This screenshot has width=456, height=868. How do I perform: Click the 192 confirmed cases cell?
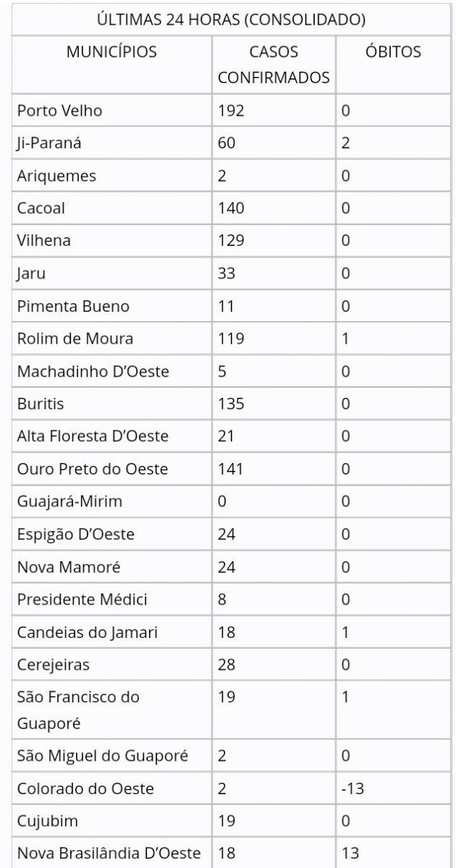(232, 111)
